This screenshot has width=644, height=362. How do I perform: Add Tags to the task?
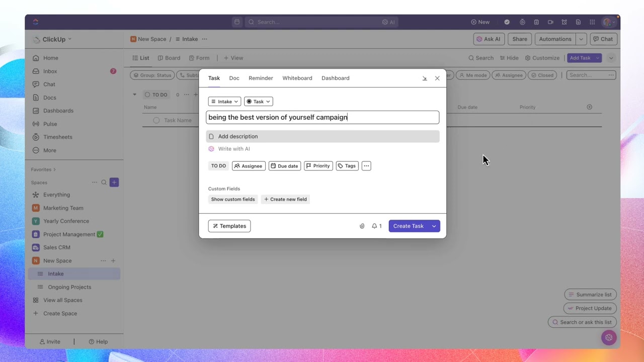tap(347, 166)
